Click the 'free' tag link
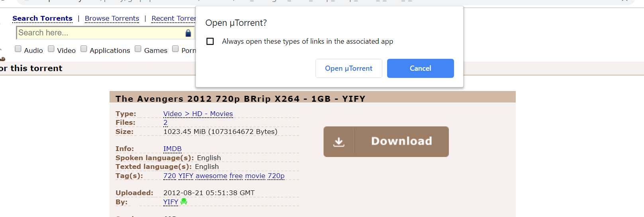Screen dimensions: 644x217 pyautogui.click(x=236, y=176)
